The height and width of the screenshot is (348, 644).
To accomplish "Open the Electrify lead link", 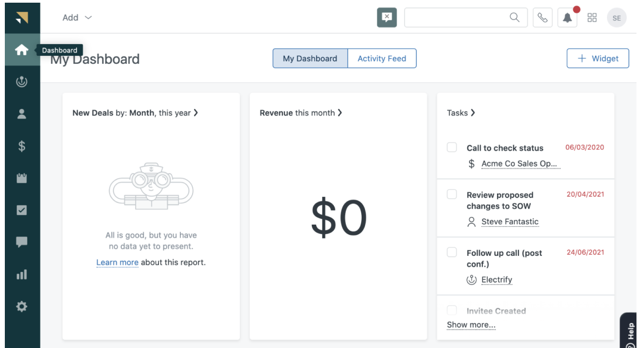I will 497,280.
